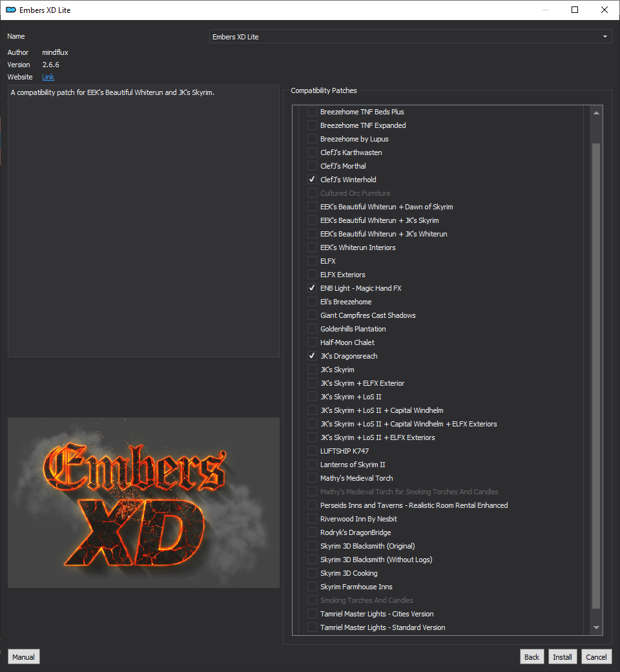Select JK's Skyrim + LoS II + ELFX Exteriors

pyautogui.click(x=313, y=437)
